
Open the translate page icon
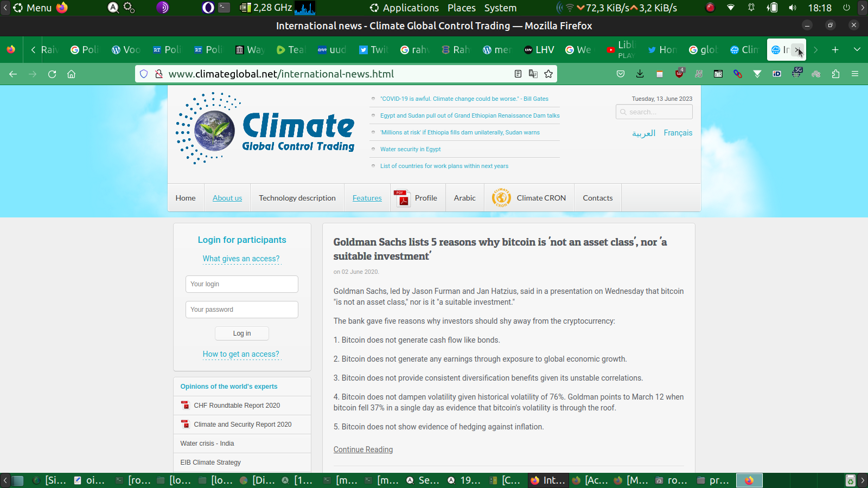click(533, 74)
